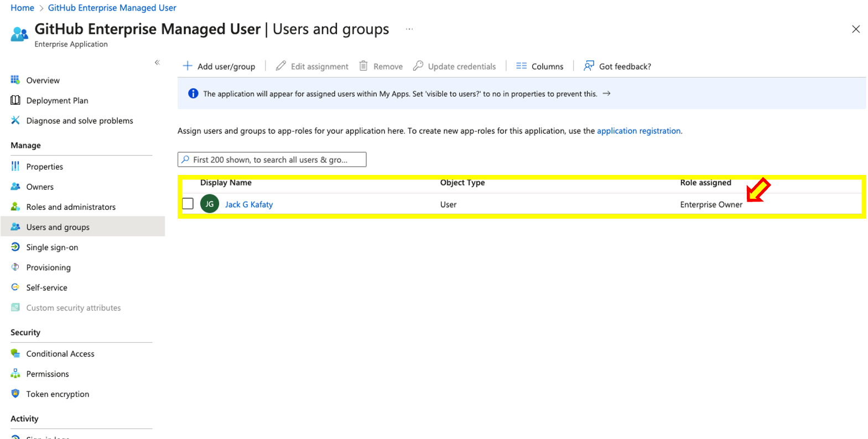Click the pencil icon for Edit assignment
The height and width of the screenshot is (439, 868).
tap(281, 66)
